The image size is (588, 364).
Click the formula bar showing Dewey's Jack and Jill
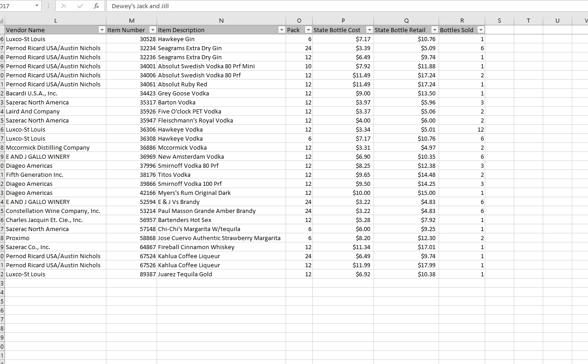click(x=347, y=6)
